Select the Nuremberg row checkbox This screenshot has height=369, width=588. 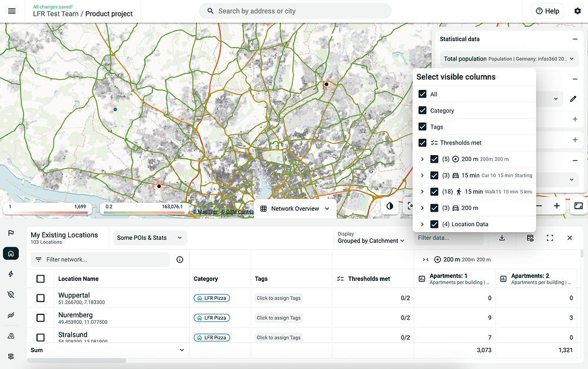pos(41,318)
